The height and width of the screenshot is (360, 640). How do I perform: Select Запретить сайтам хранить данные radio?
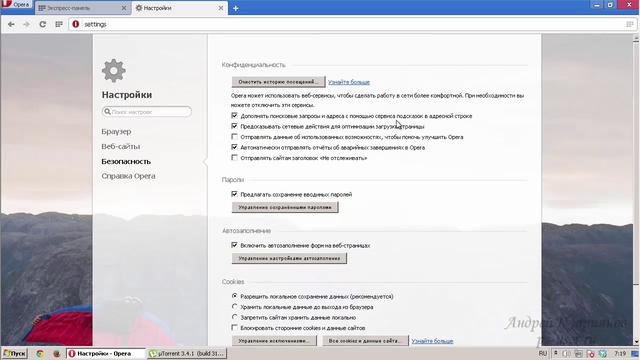click(234, 317)
